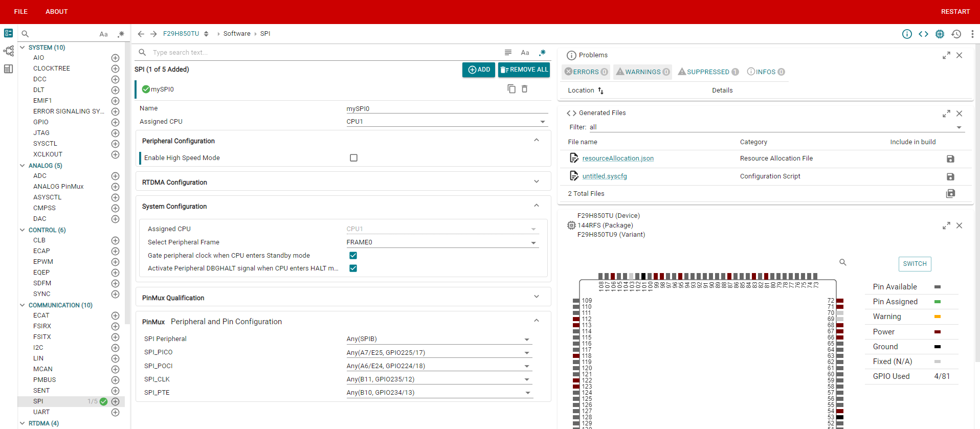Go forward with the navigation arrow
This screenshot has height=429, width=980.
click(x=153, y=34)
